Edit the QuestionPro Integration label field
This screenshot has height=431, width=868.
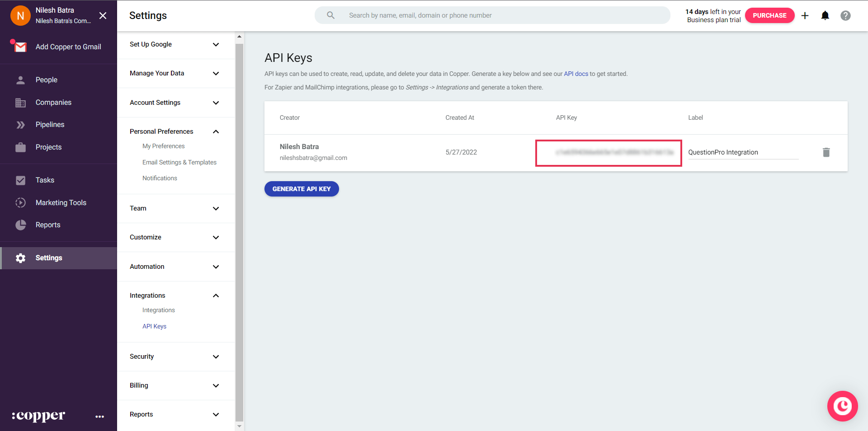pos(743,152)
